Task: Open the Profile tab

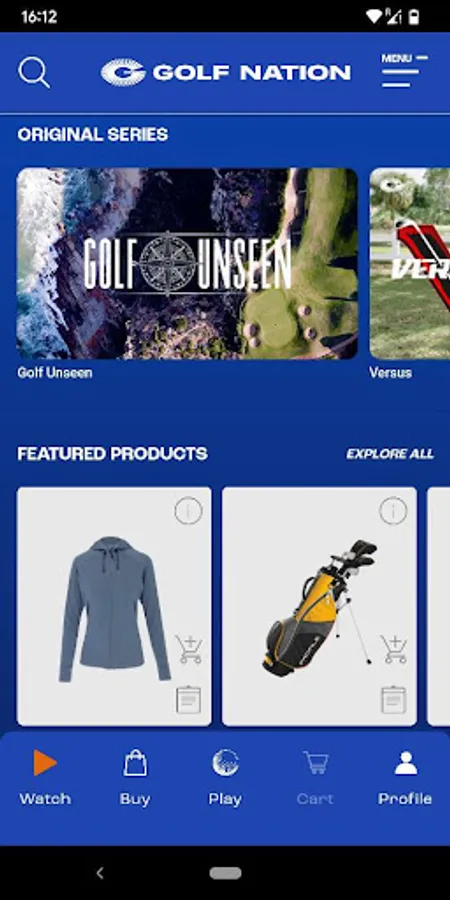Action: click(405, 778)
